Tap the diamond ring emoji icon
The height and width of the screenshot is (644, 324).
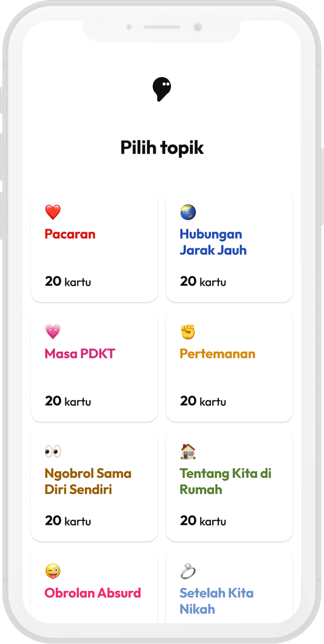point(188,571)
